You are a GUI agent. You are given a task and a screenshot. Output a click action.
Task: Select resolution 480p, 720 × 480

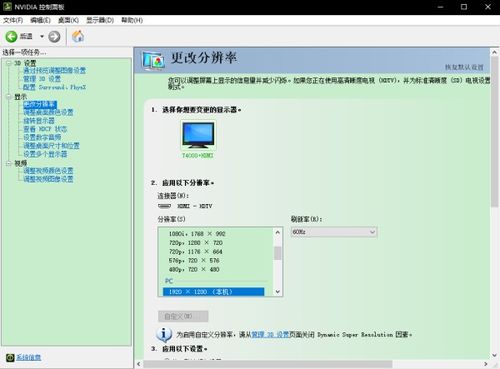tap(194, 269)
